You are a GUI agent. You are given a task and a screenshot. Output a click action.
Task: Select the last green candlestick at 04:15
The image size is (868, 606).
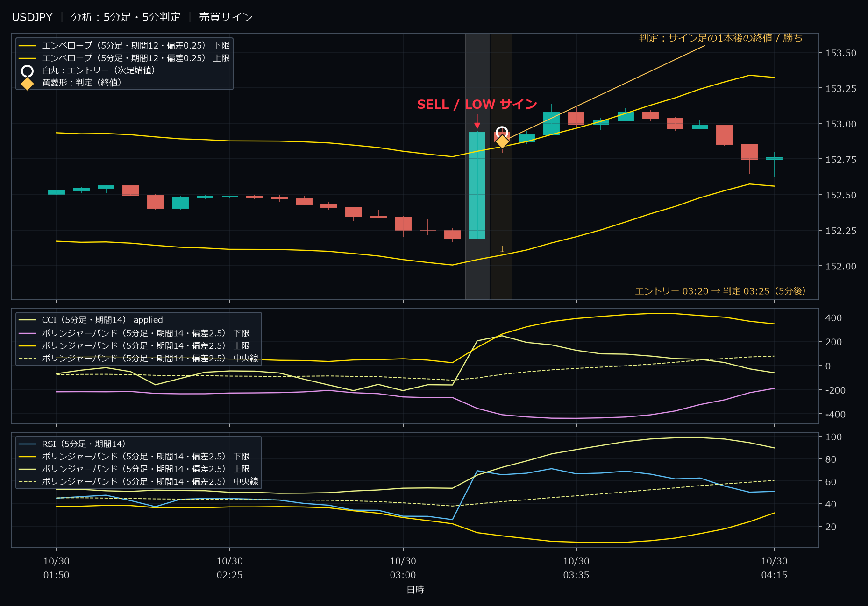coord(774,159)
